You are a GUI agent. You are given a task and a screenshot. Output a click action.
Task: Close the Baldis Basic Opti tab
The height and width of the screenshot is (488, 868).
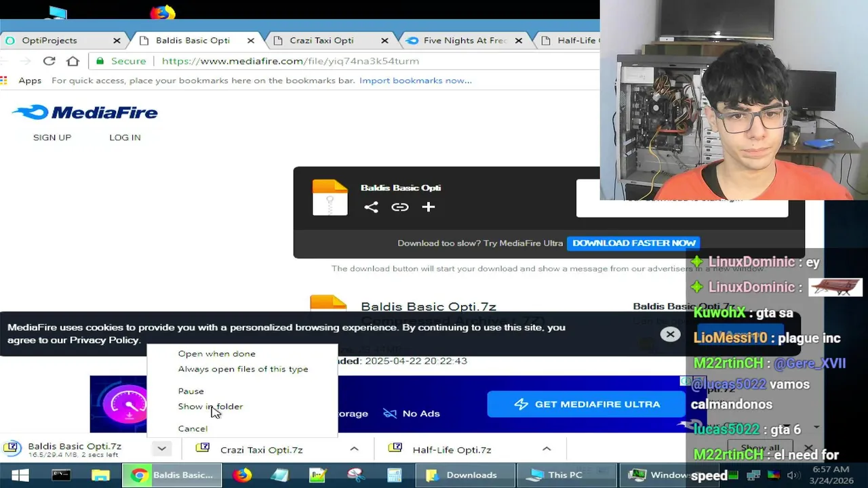point(250,41)
